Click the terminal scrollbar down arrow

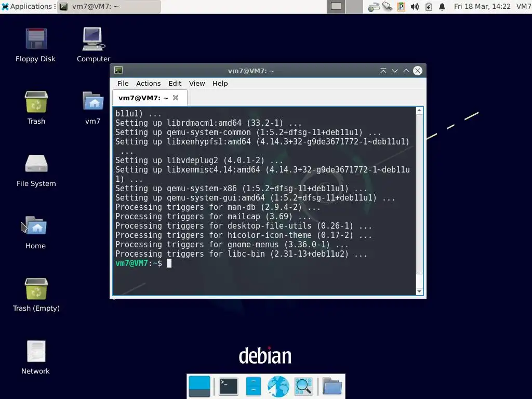(419, 291)
